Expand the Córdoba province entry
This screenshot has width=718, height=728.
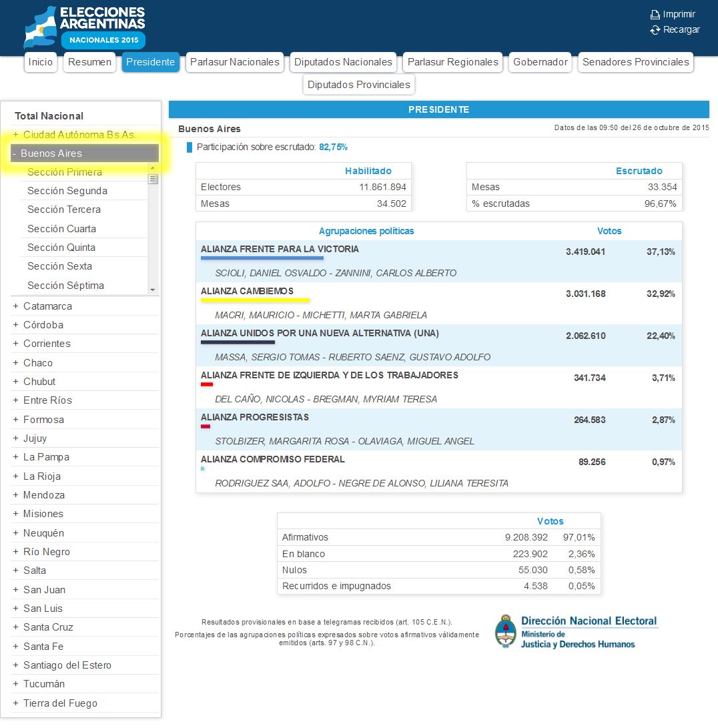tap(16, 325)
